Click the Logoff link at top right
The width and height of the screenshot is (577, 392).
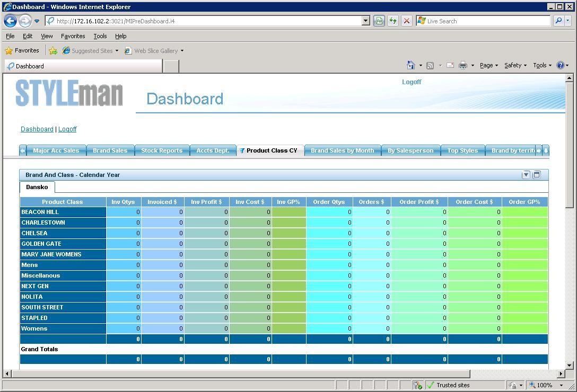pos(412,82)
